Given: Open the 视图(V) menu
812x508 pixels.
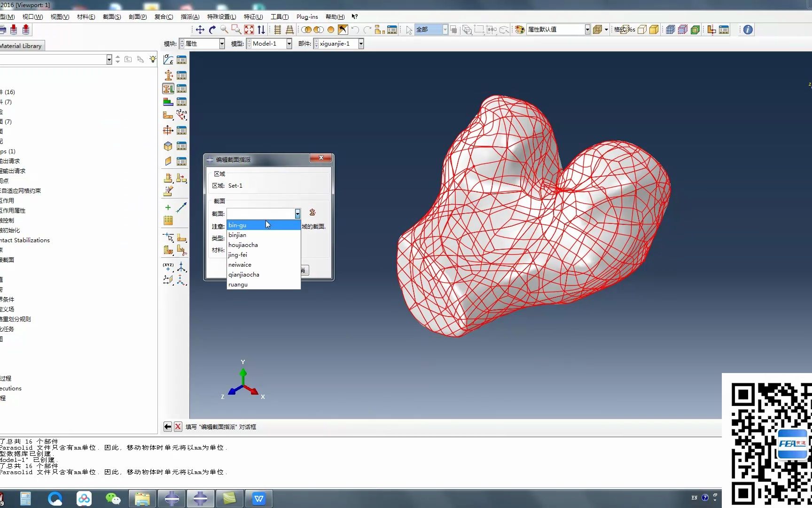Looking at the screenshot, I should click(60, 17).
